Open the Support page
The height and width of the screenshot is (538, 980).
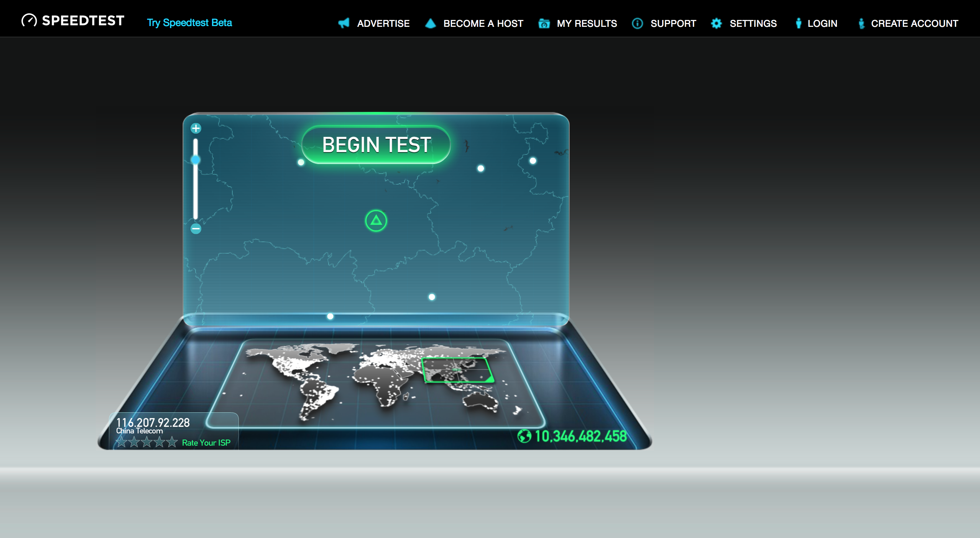pyautogui.click(x=673, y=23)
